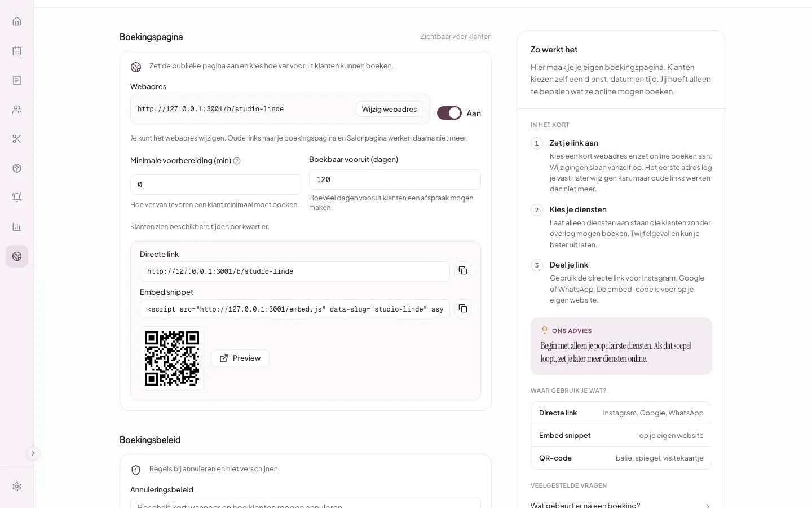Click the Embed snippet code field
812x508 pixels.
coord(295,309)
